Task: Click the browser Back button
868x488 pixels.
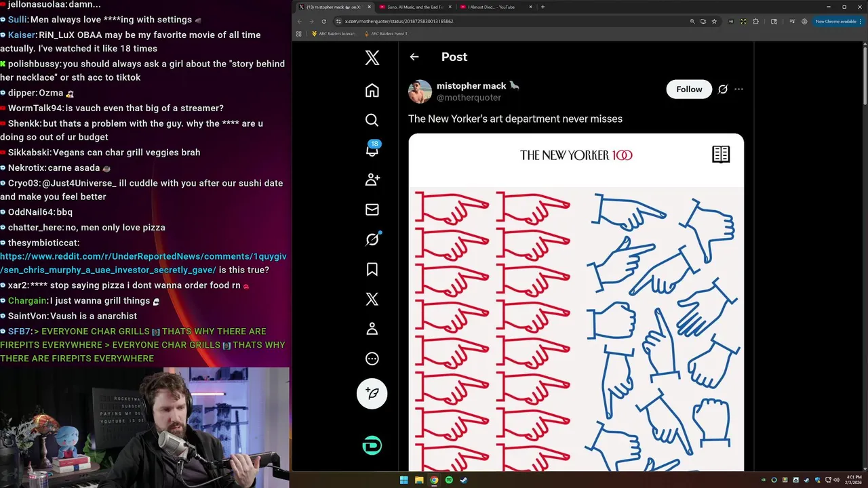Action: tap(299, 21)
